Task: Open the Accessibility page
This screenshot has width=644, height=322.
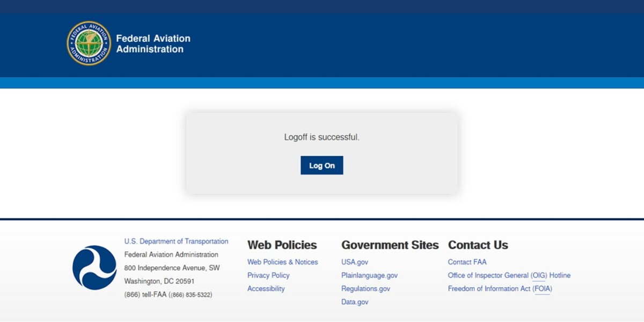Action: pos(266,288)
